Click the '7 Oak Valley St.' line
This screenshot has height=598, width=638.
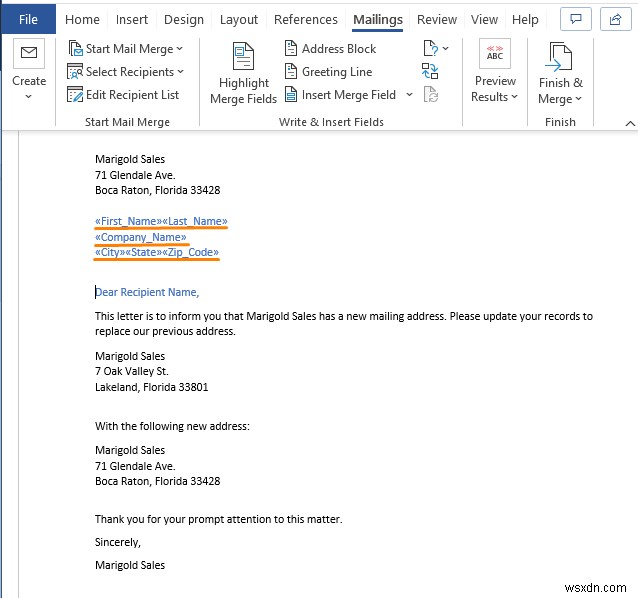click(131, 371)
